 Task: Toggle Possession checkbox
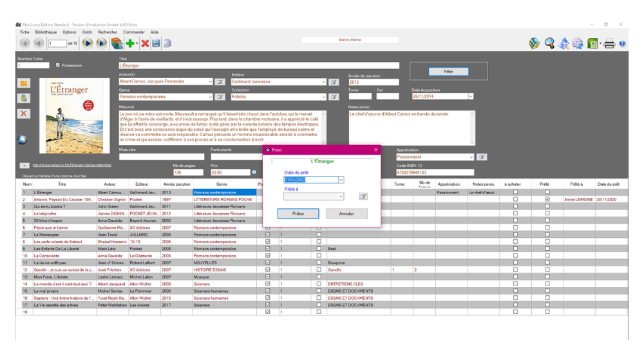(x=57, y=65)
